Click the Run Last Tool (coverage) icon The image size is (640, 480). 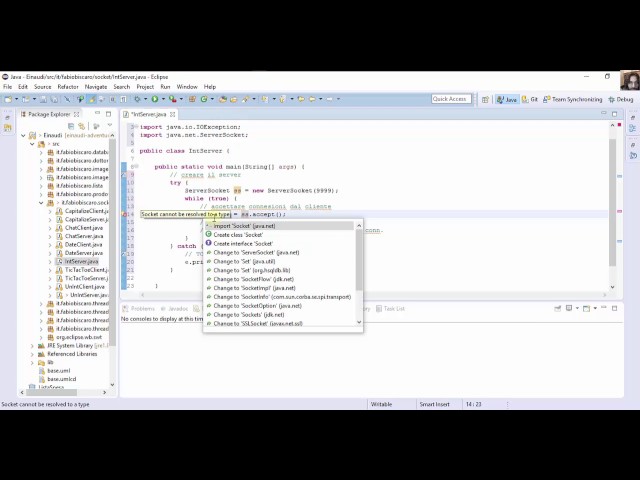[x=173, y=99]
